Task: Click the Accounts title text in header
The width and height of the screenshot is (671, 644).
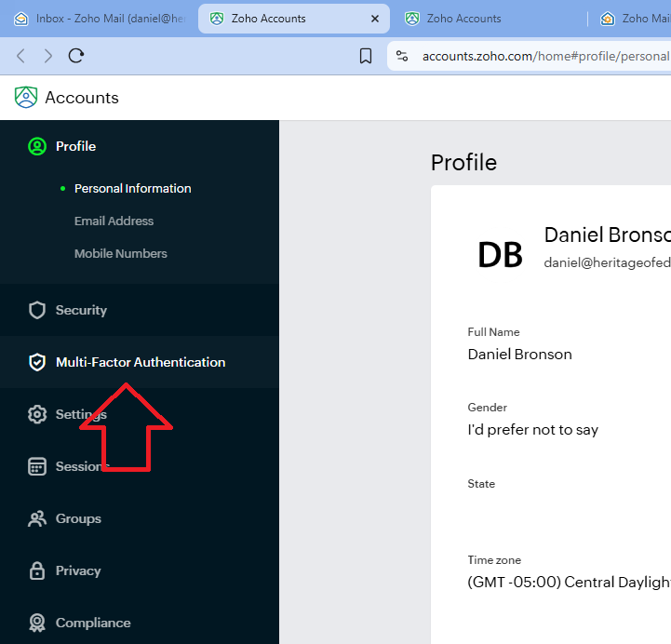Action: [82, 98]
